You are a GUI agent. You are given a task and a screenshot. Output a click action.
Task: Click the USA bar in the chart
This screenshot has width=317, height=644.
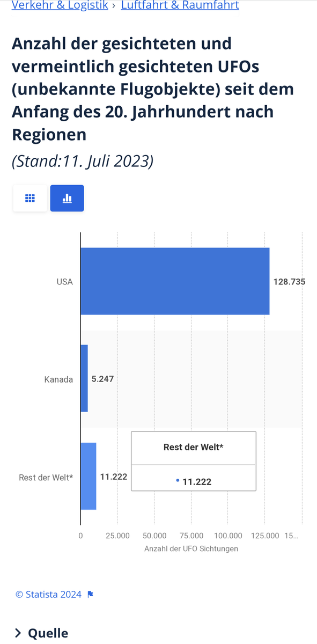(x=175, y=281)
